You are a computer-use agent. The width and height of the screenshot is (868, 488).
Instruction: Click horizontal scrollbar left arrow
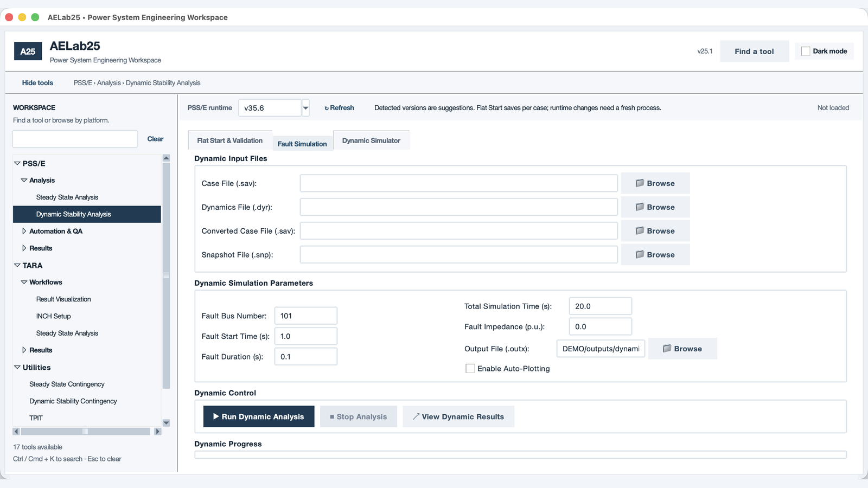(x=16, y=432)
